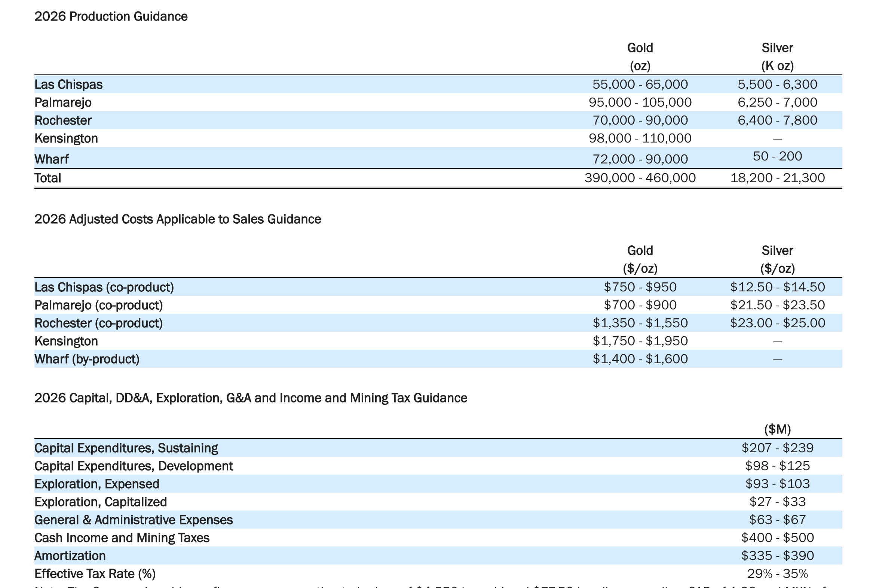Click the "Exploration, Capitalized" row label
This screenshot has height=588, width=879.
point(101,502)
